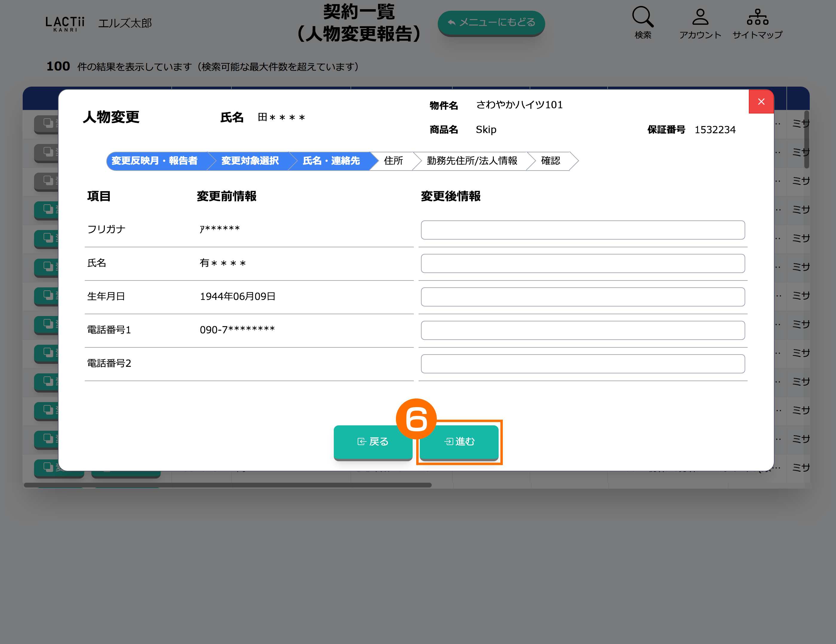Go to the 住所 step
The width and height of the screenshot is (836, 644).
pos(393,161)
